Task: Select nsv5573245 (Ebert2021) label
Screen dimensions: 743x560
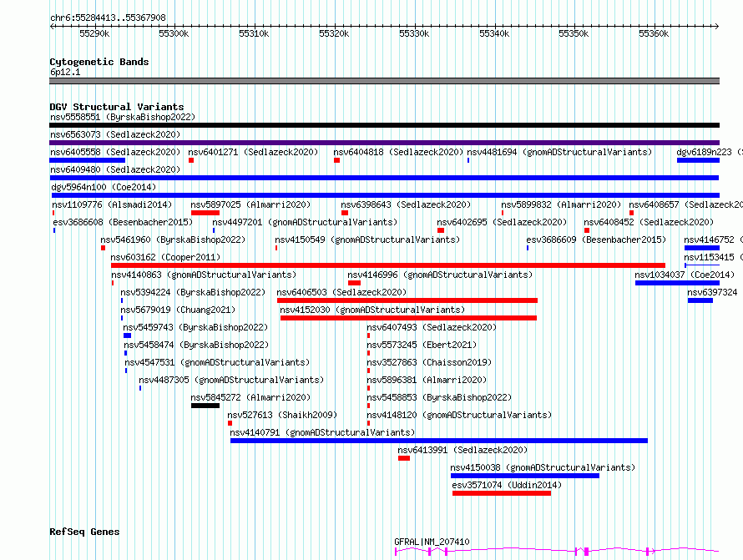Action: 422,345
